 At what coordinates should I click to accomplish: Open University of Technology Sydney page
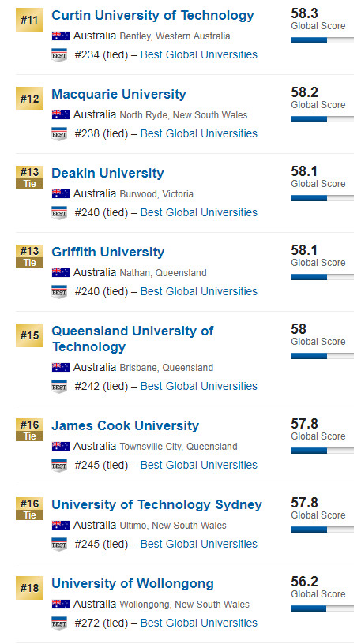[156, 505]
